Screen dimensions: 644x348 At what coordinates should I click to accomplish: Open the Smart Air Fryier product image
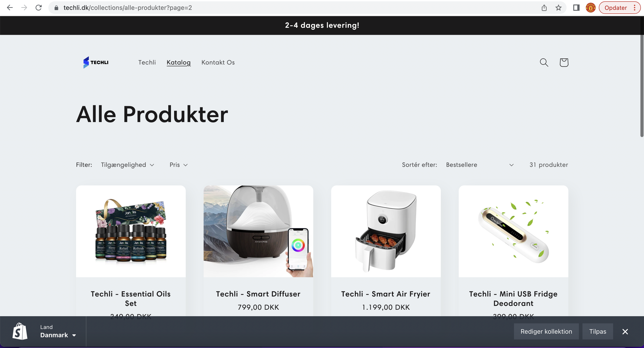(386, 231)
